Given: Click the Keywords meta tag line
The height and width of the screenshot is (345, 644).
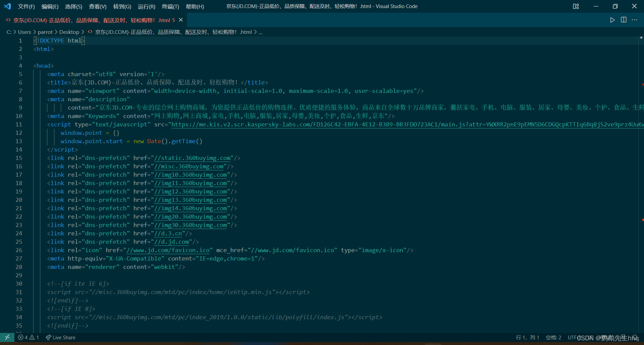Looking at the screenshot, I should 221,116.
